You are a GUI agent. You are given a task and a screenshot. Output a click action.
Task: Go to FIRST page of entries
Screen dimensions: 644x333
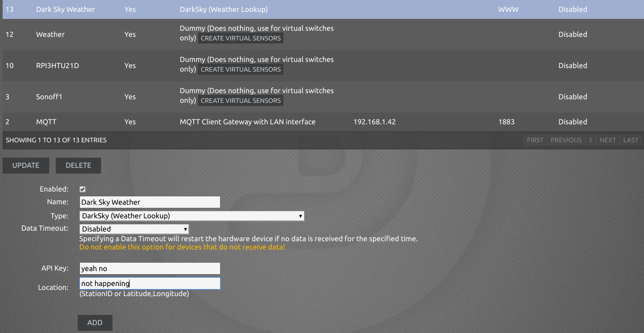(x=535, y=140)
